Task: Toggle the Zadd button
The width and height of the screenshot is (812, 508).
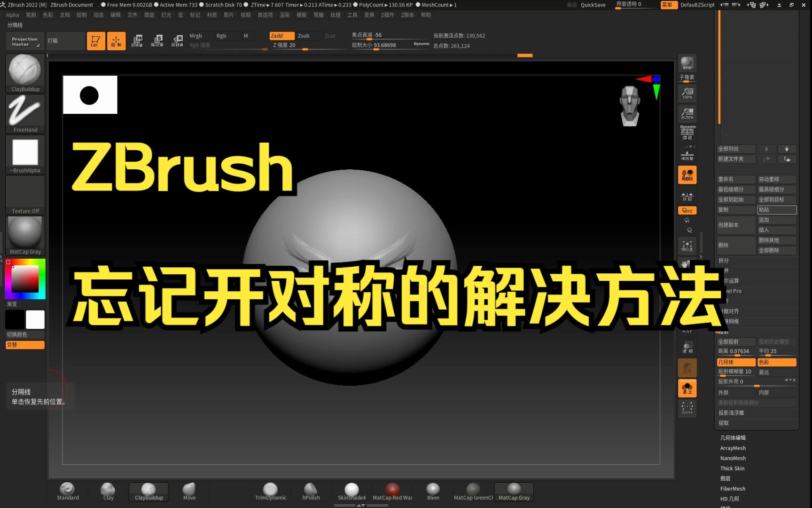Action: [281, 36]
